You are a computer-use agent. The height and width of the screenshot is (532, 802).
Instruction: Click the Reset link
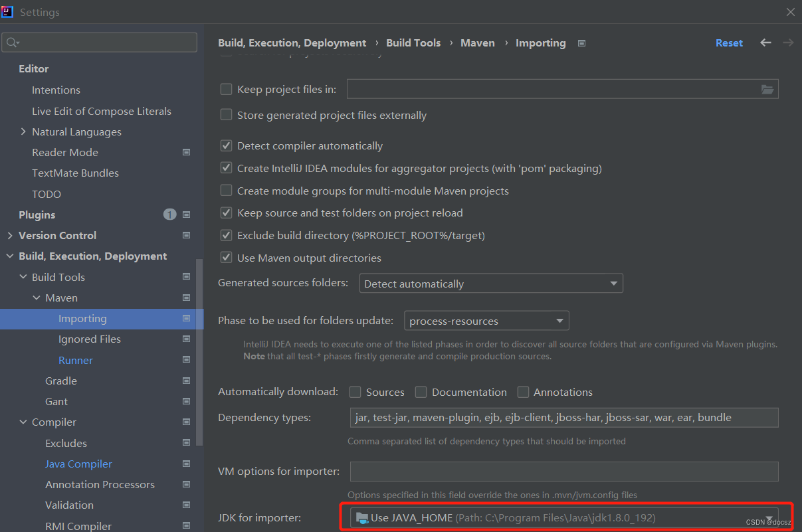click(x=729, y=43)
